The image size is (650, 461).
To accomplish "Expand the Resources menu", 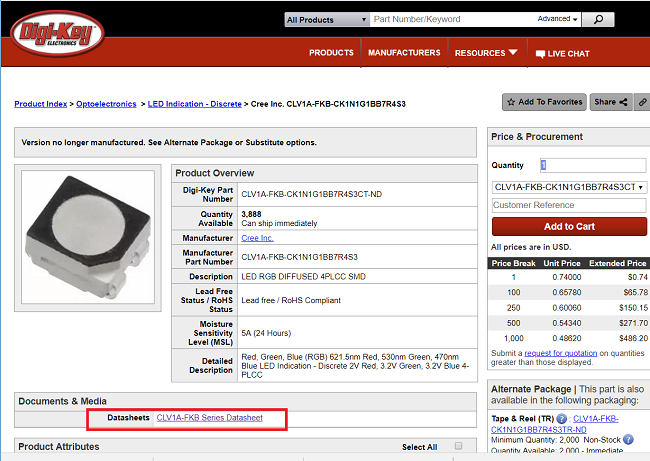I will point(486,53).
